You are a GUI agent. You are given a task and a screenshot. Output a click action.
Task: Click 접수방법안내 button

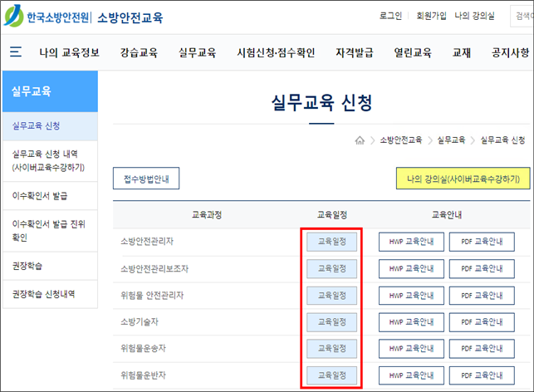coord(146,179)
